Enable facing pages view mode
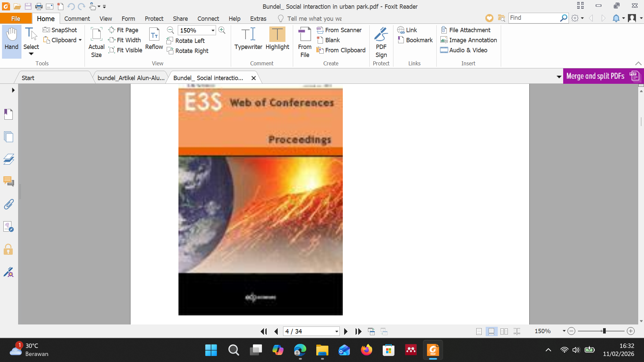644x362 pixels. tap(504, 331)
